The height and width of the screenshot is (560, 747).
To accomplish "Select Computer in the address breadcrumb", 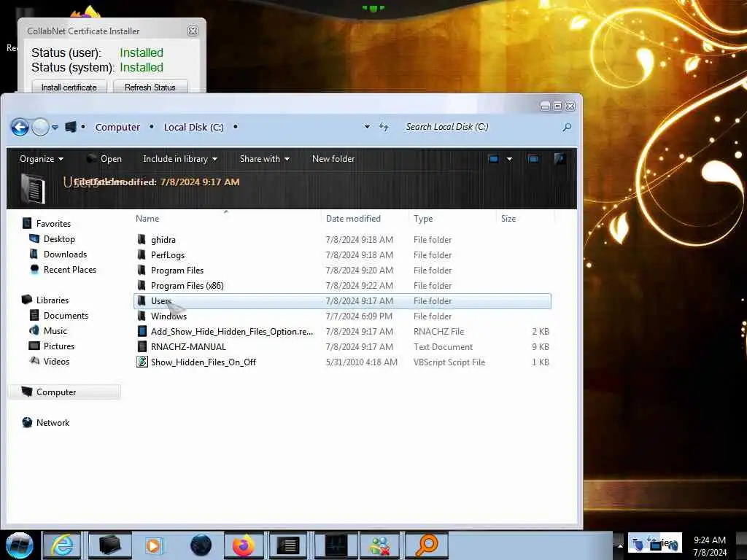I will click(117, 127).
